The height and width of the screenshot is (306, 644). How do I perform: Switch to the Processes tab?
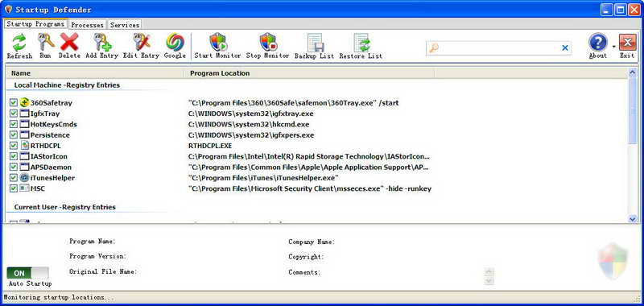click(x=87, y=25)
